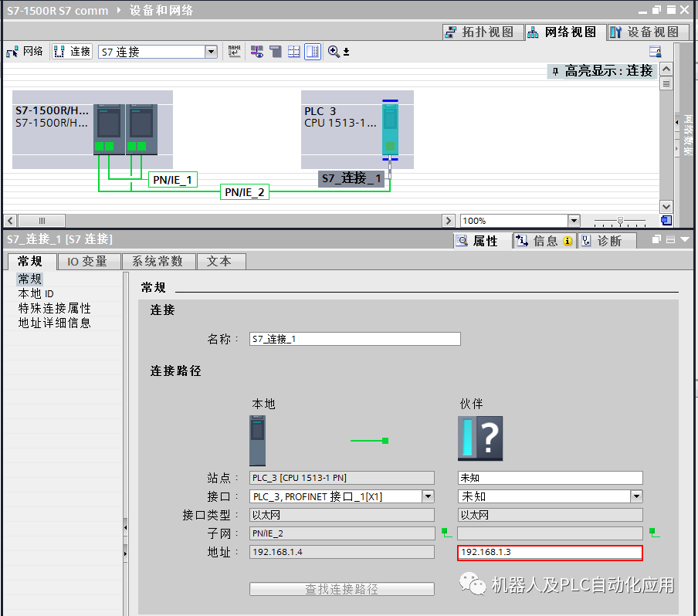This screenshot has width=698, height=616.
Task: Click the relation labeling NAME icon
Action: (234, 51)
